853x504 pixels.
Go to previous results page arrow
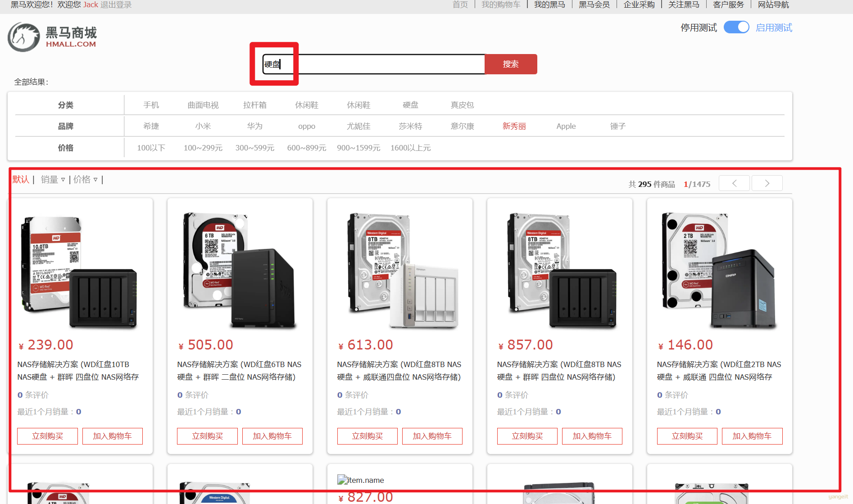[734, 183]
